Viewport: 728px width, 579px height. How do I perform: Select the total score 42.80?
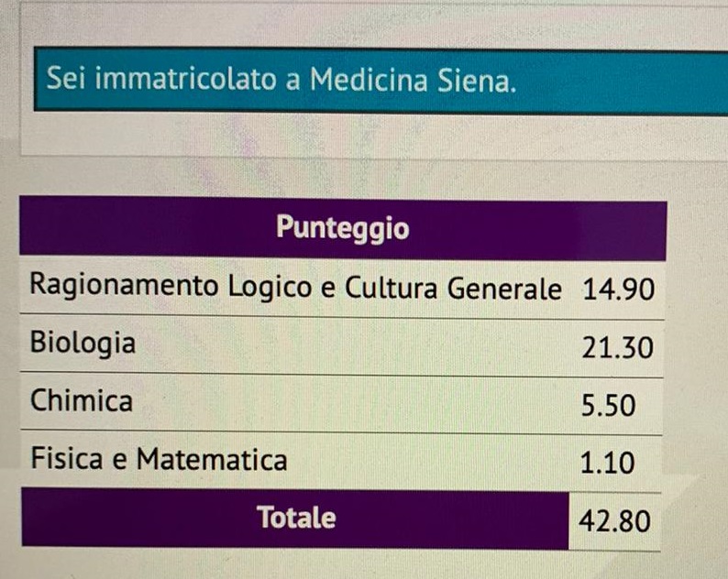(615, 521)
